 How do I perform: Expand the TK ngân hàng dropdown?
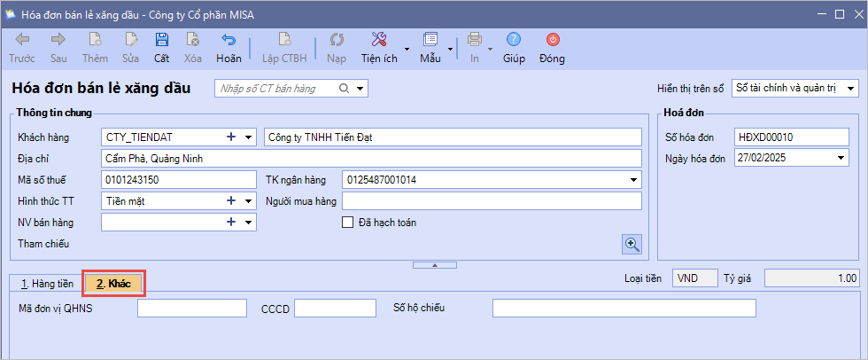(633, 180)
